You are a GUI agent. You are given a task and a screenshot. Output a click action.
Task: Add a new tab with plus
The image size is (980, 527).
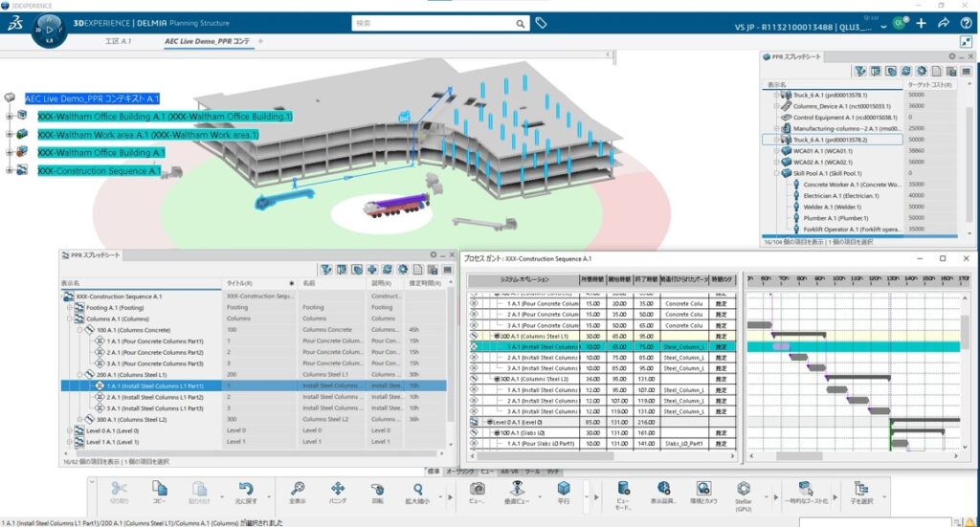(260, 41)
